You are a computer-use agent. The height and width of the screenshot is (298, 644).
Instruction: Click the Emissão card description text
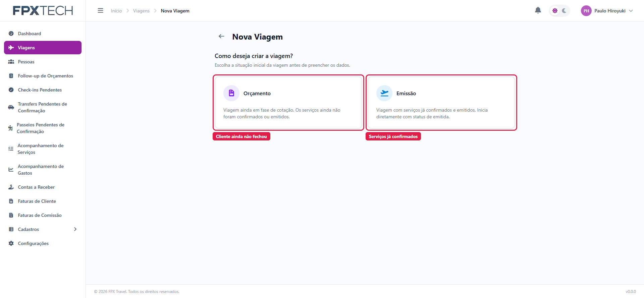432,113
